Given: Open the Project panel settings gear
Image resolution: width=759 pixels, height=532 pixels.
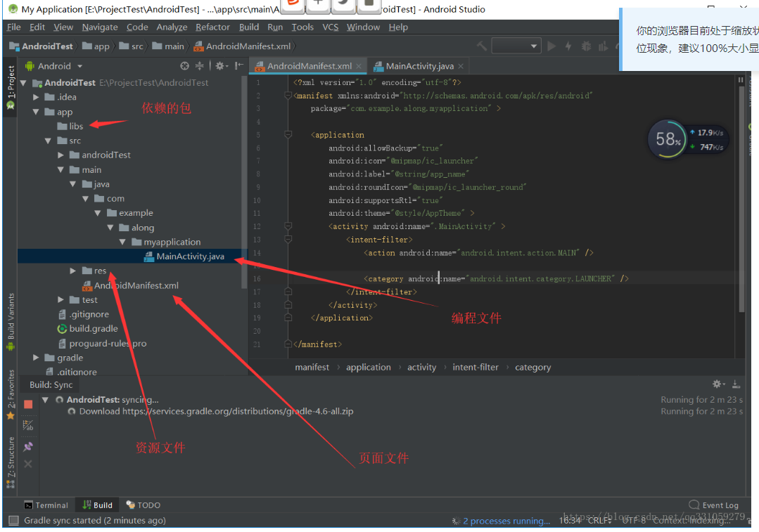Looking at the screenshot, I should (x=220, y=66).
